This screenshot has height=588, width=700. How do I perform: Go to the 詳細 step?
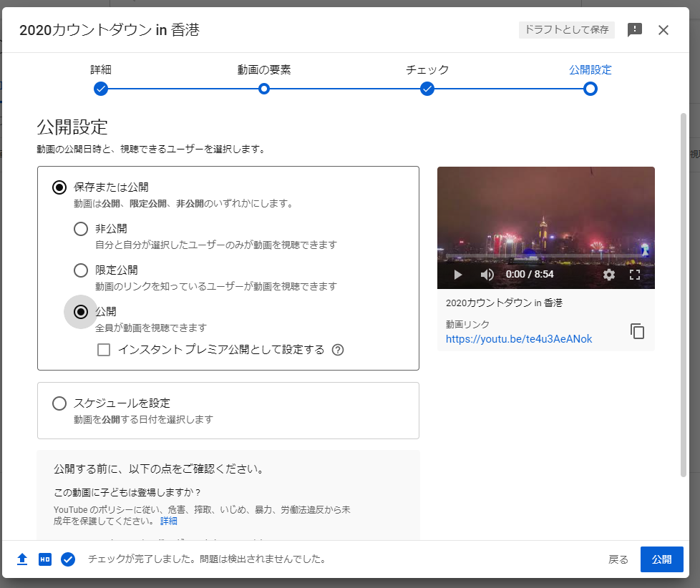101,89
